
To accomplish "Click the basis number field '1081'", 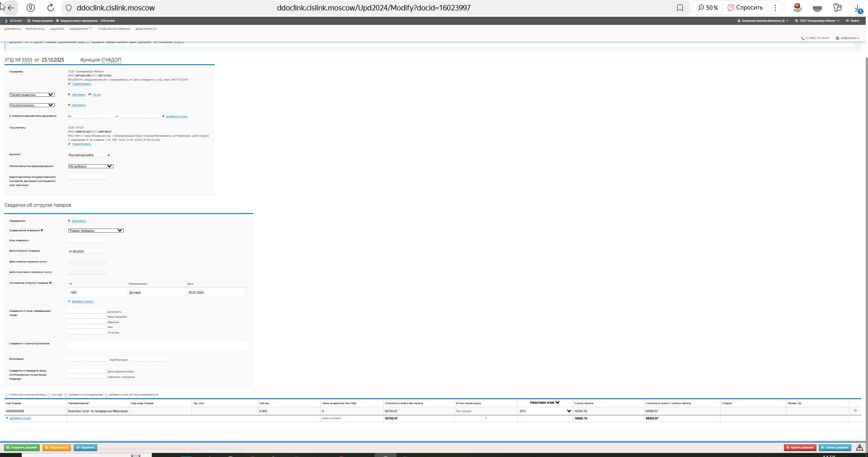I will click(x=97, y=292).
